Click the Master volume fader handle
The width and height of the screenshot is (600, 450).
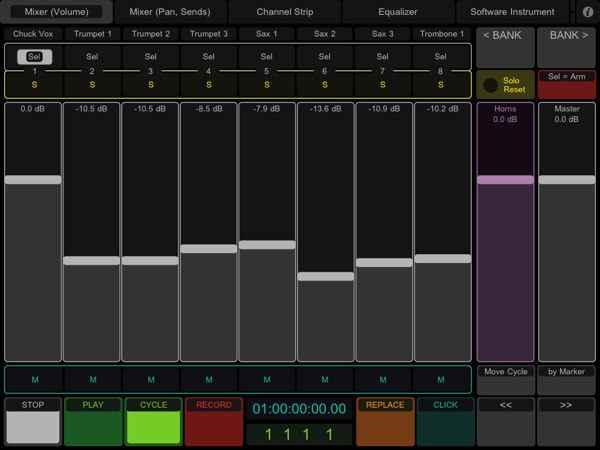(x=567, y=180)
